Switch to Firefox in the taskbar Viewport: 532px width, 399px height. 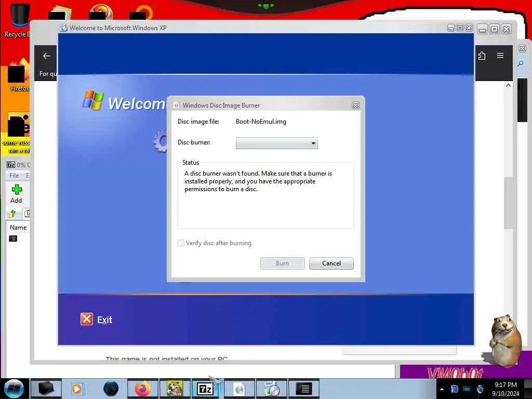pyautogui.click(x=143, y=389)
